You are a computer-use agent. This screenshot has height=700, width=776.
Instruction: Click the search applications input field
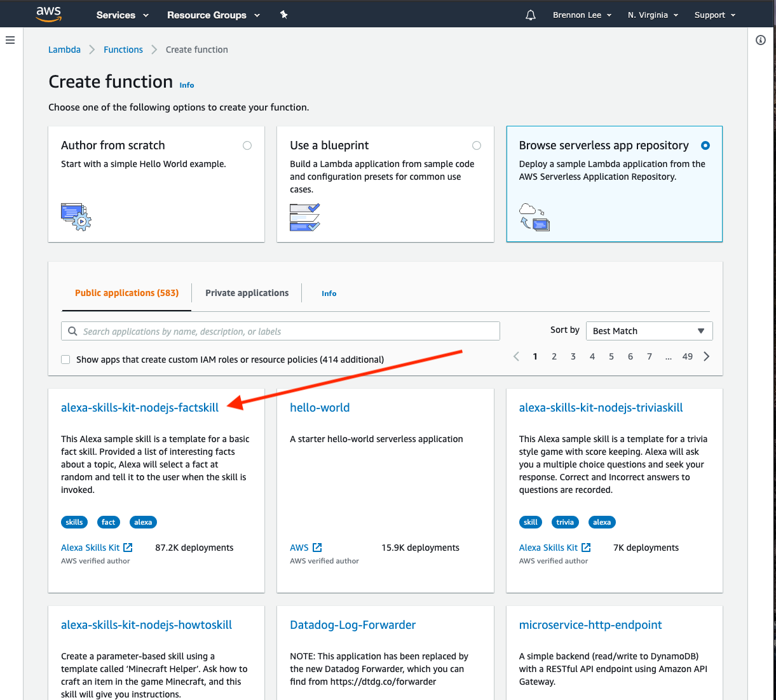pyautogui.click(x=280, y=331)
